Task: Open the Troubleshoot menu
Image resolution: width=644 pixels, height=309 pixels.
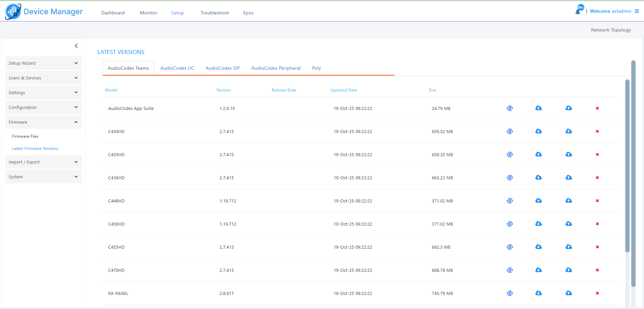Action: (215, 13)
